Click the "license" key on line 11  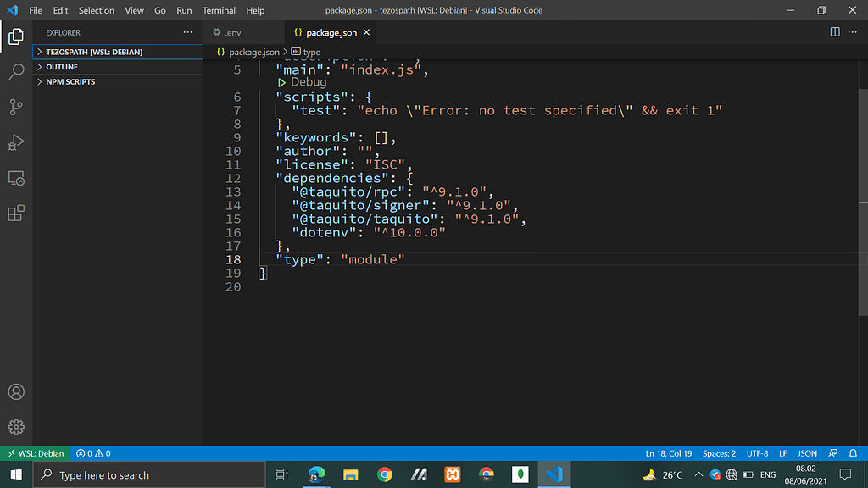coord(312,165)
